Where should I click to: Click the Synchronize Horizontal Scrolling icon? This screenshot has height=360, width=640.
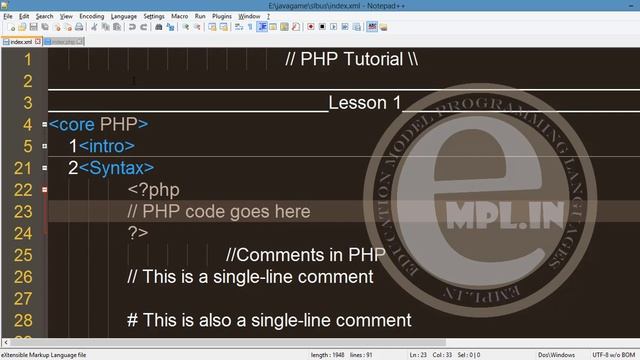point(224,27)
